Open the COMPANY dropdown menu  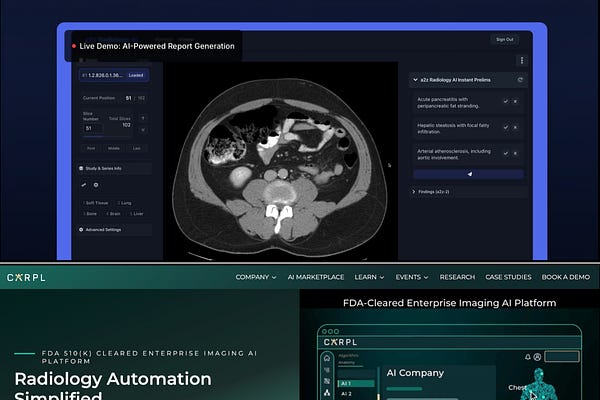coord(256,277)
